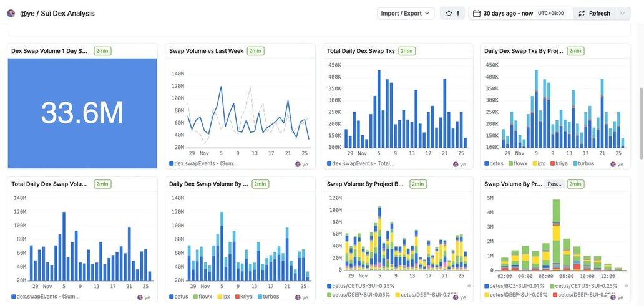This screenshot has width=644, height=306.
Task: Expand the arrow next to Refresh
Action: click(622, 13)
